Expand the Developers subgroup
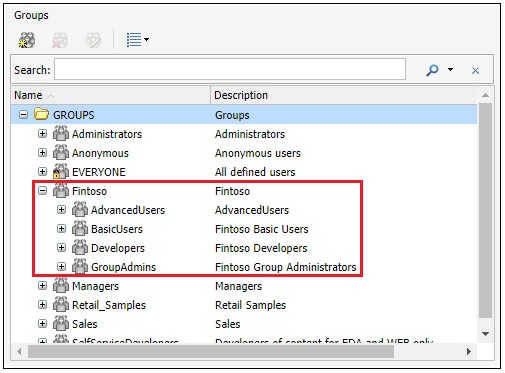The height and width of the screenshot is (373, 505). (61, 248)
